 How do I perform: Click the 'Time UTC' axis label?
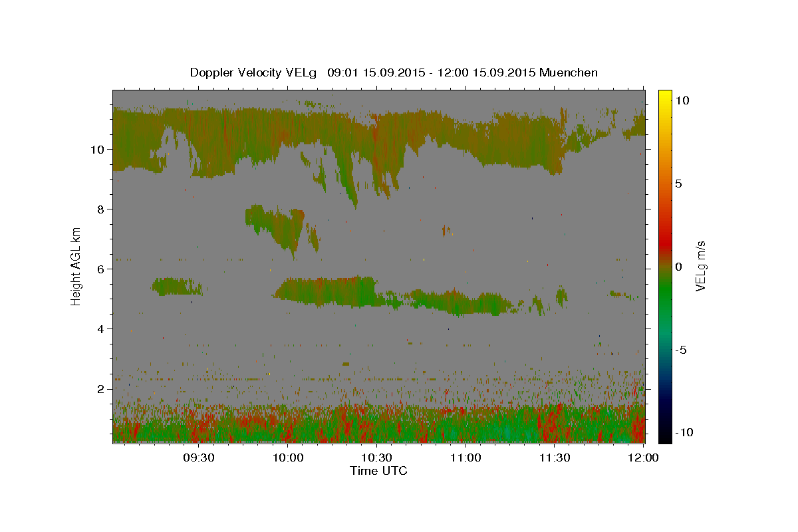coord(378,471)
